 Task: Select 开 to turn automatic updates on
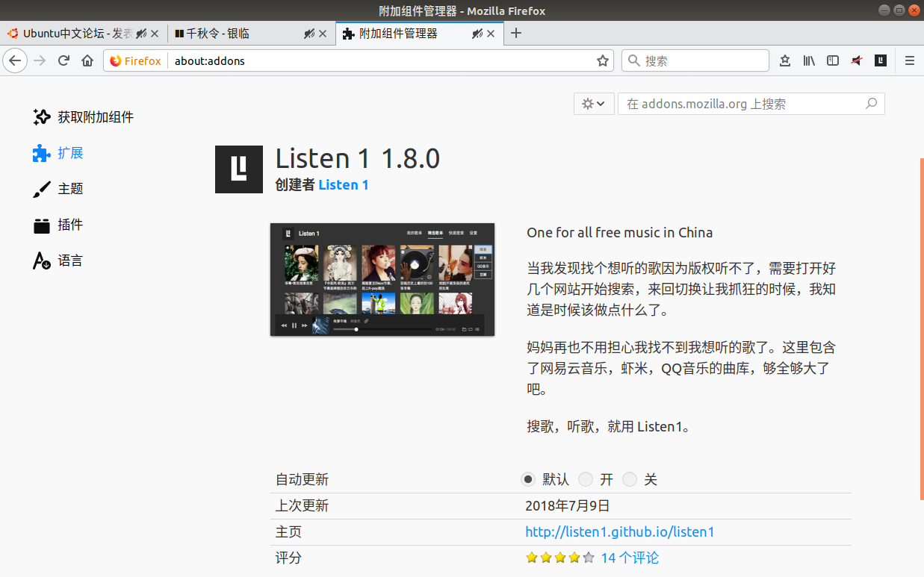(586, 479)
